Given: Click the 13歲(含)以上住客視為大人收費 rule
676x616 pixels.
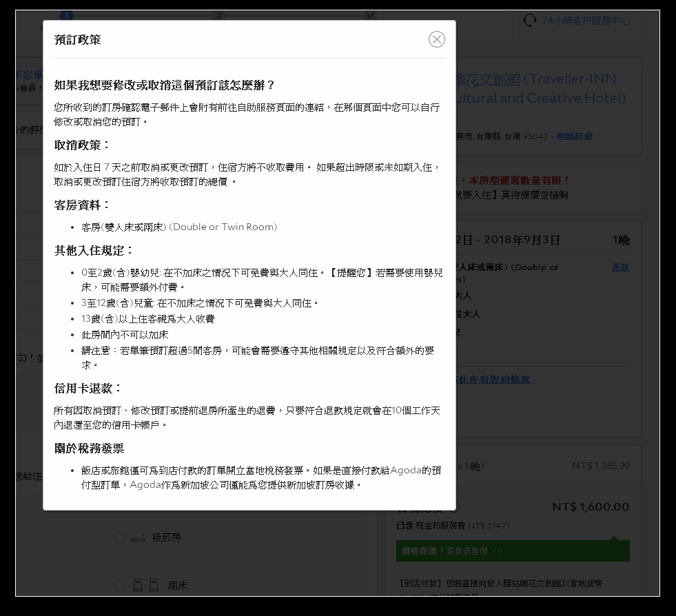Looking at the screenshot, I should click(x=147, y=318).
